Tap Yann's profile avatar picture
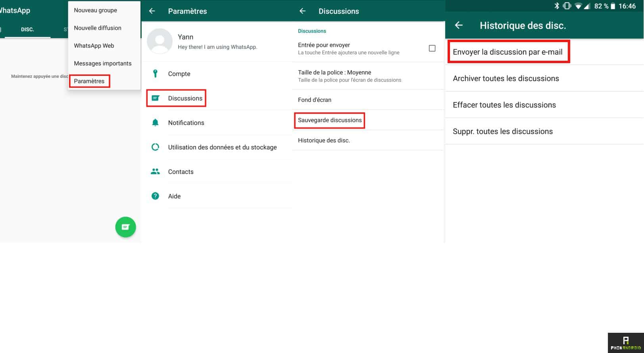This screenshot has height=353, width=644. tap(160, 41)
